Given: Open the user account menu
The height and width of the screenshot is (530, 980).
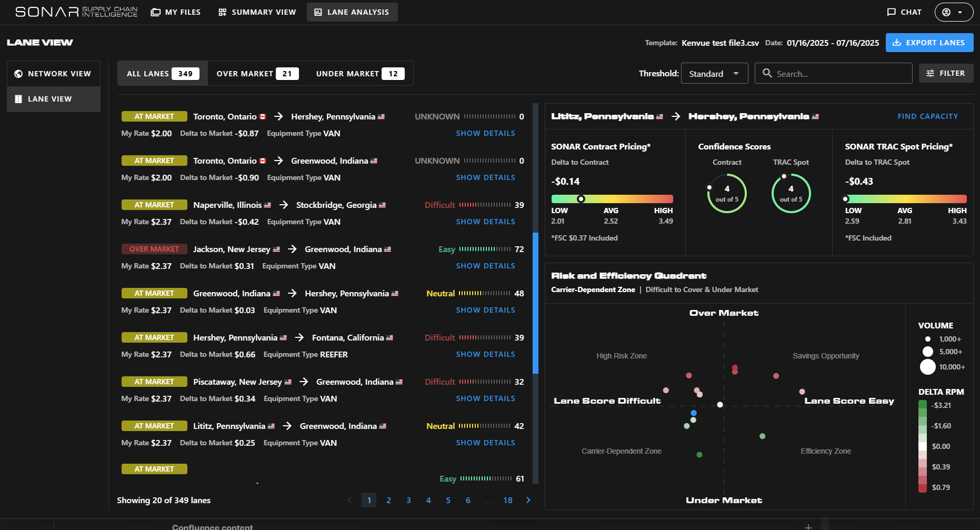Looking at the screenshot, I should pos(953,12).
